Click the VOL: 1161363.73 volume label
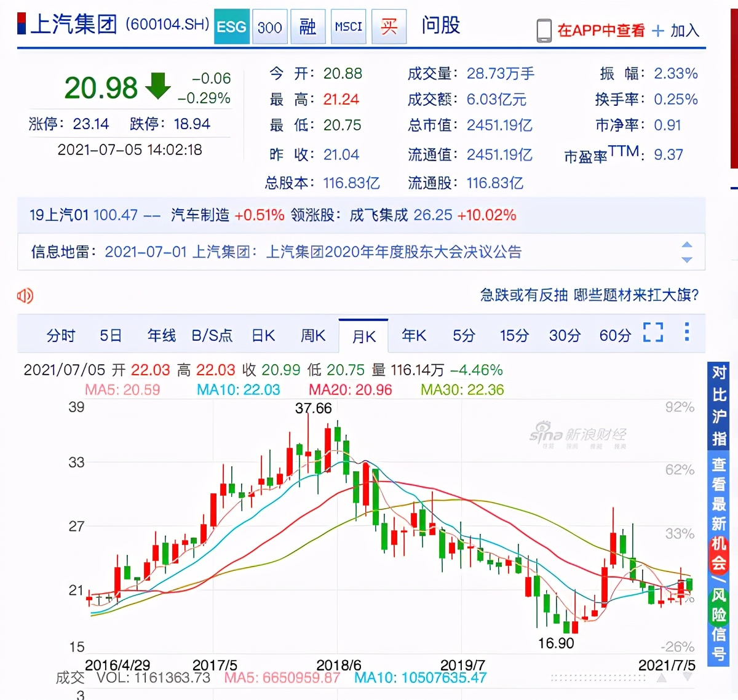Image resolution: width=738 pixels, height=700 pixels. tap(153, 678)
